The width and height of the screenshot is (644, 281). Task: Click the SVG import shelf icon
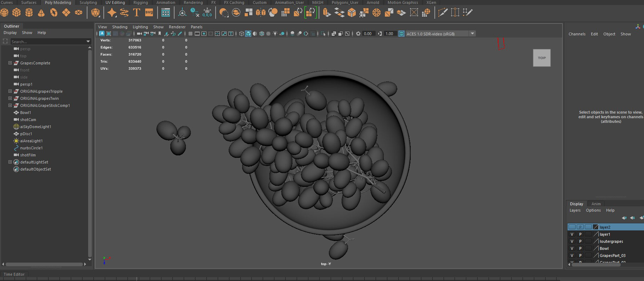click(x=149, y=13)
